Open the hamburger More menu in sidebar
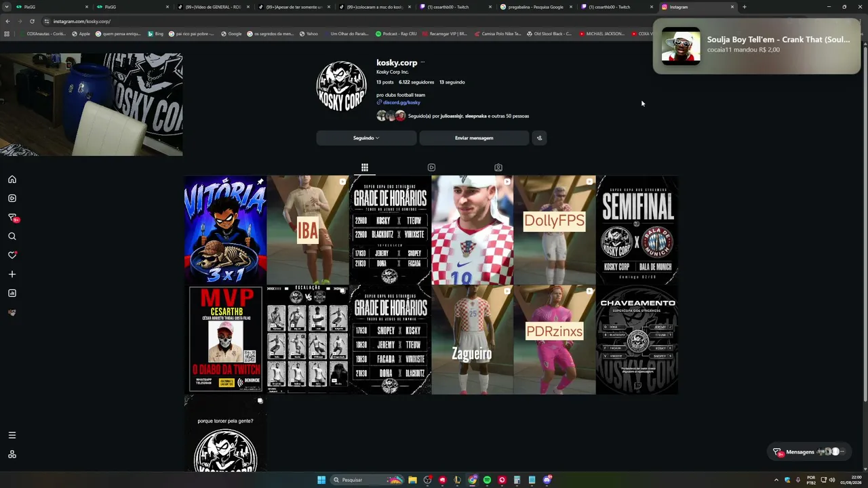The height and width of the screenshot is (488, 868). tap(12, 435)
